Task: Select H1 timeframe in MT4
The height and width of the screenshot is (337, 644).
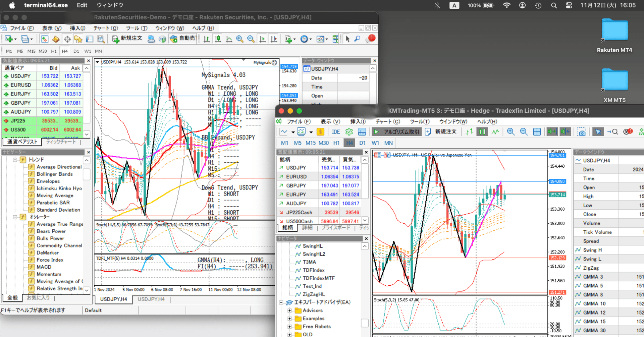Action: (54, 51)
